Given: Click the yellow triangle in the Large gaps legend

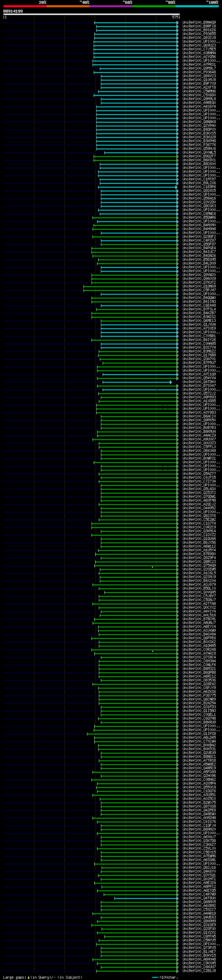Looking at the screenshot, I should point(28,977).
